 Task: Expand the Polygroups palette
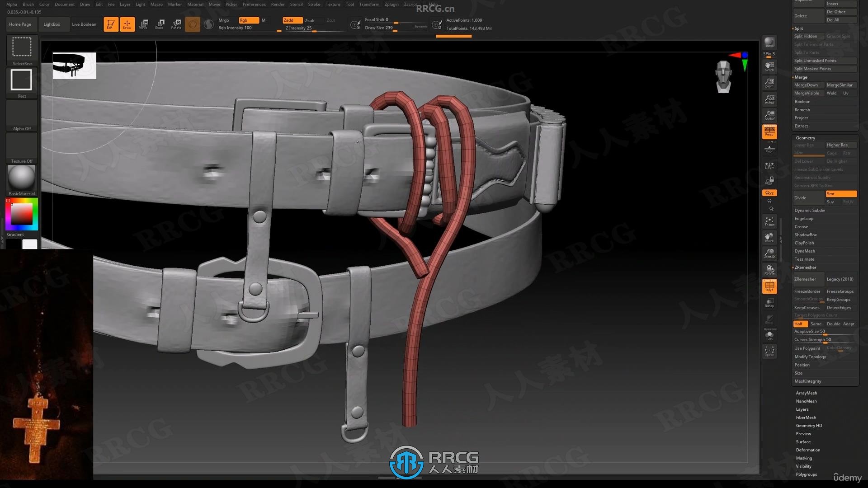click(x=806, y=474)
